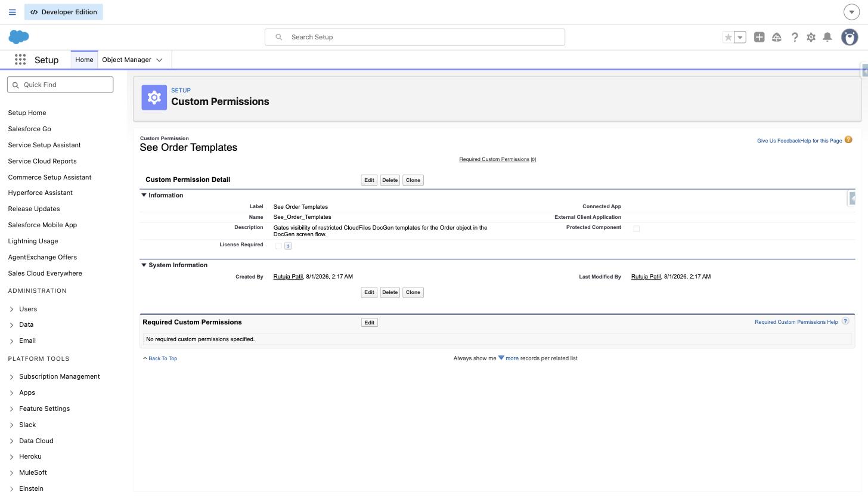Click the top Clone button

(x=413, y=180)
